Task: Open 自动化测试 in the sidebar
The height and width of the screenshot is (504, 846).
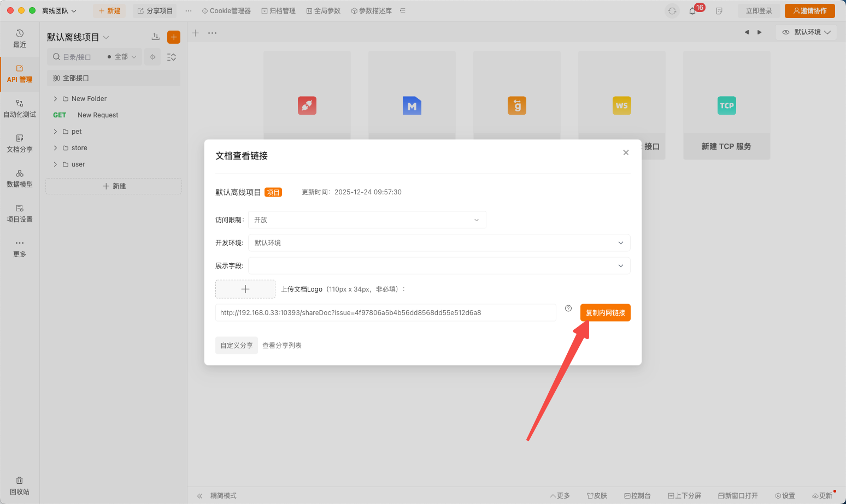Action: pyautogui.click(x=20, y=108)
